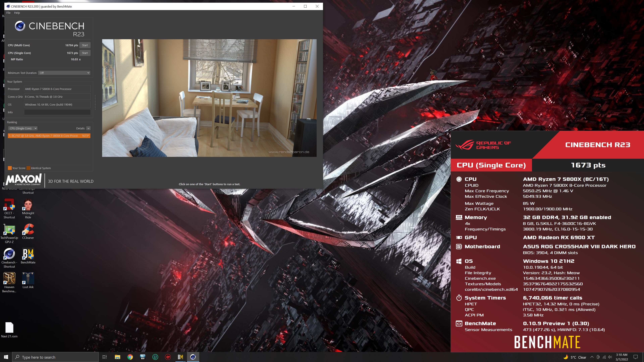Open the Midnight Ride desktop icon
The image size is (644, 362).
coord(28,209)
